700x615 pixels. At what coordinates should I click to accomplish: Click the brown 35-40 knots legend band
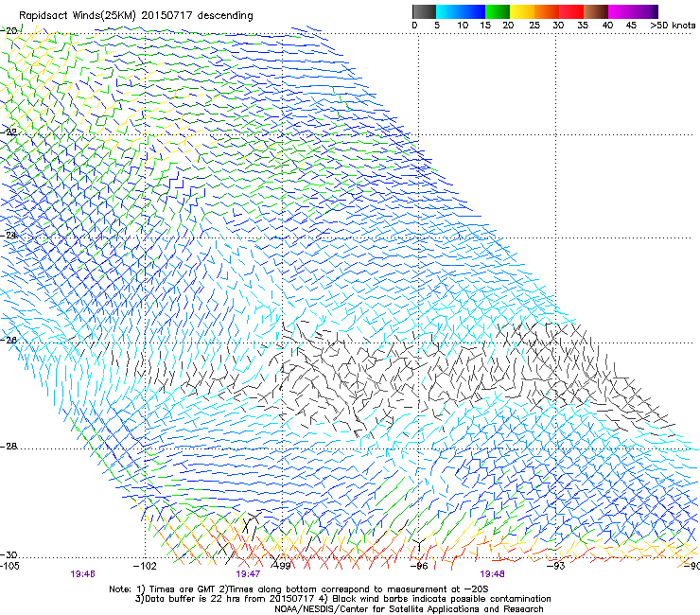tap(596, 11)
